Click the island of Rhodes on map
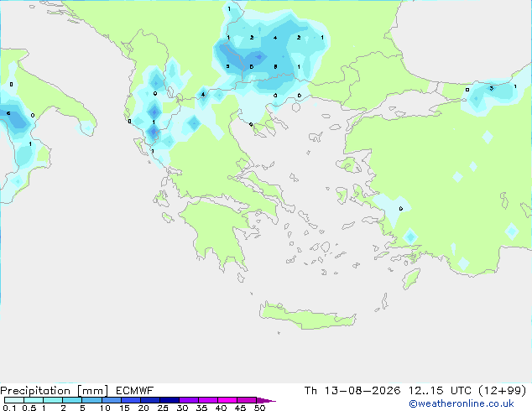The height and width of the screenshot is (411, 532). [411, 278]
